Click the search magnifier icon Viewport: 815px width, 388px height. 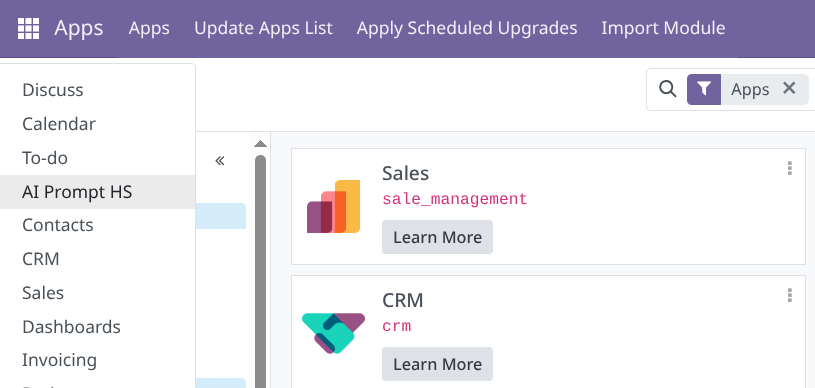click(x=667, y=89)
